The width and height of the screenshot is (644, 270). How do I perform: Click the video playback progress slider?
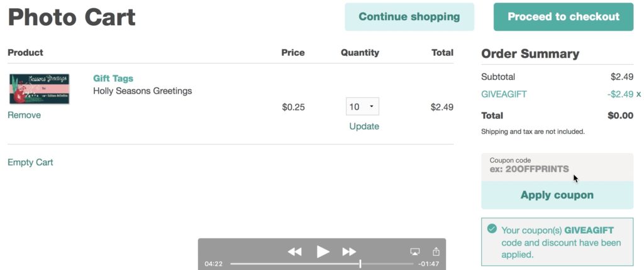click(x=322, y=264)
